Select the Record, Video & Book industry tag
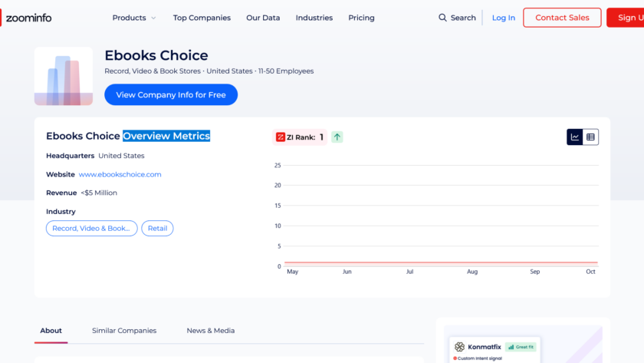The height and width of the screenshot is (363, 644). [91, 228]
